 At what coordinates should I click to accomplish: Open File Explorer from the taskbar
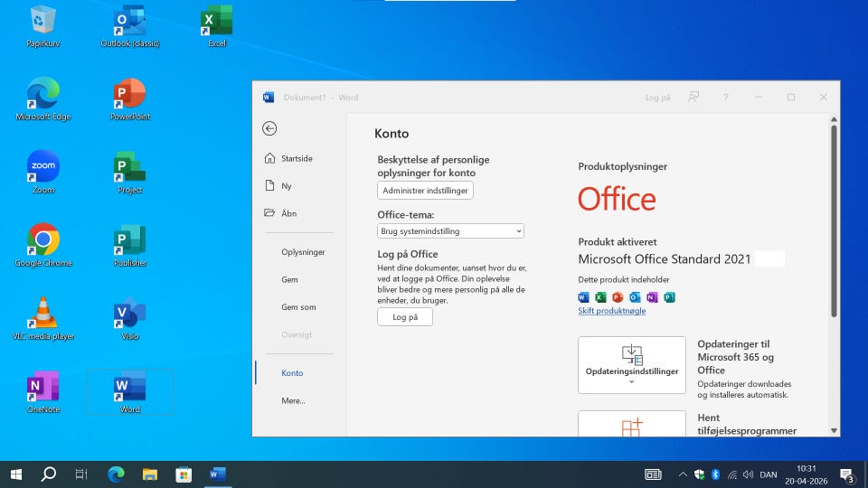coord(149,474)
